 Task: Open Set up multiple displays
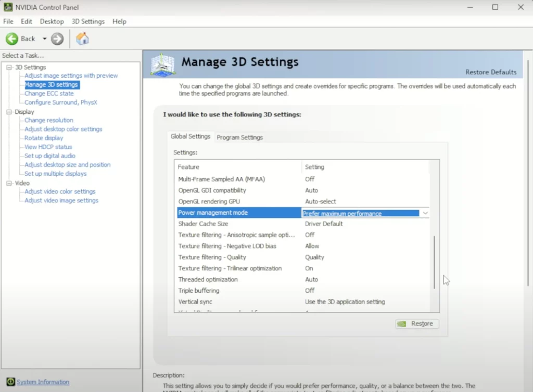pyautogui.click(x=55, y=174)
